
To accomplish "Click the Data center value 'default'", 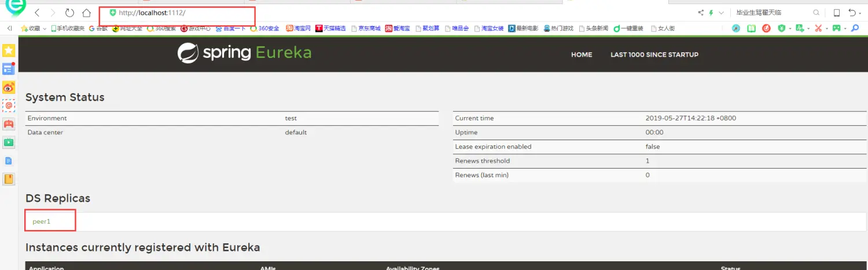I will [x=296, y=133].
